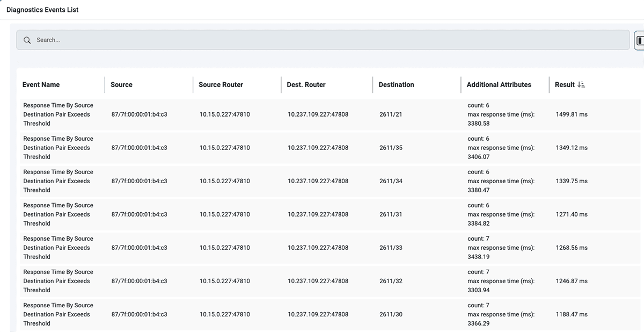Click attributes with max response 3303.94
The image size is (644, 332).
tap(501, 281)
